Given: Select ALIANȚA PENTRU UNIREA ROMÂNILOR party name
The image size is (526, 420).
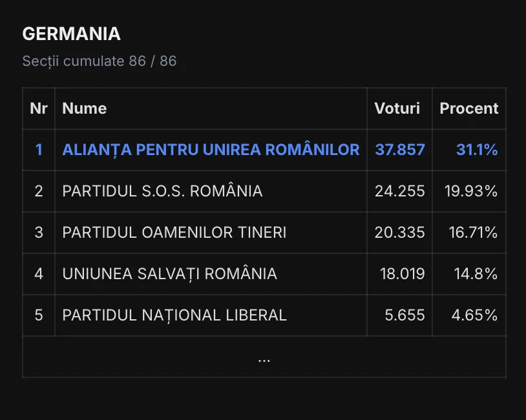Looking at the screenshot, I should tap(211, 150).
